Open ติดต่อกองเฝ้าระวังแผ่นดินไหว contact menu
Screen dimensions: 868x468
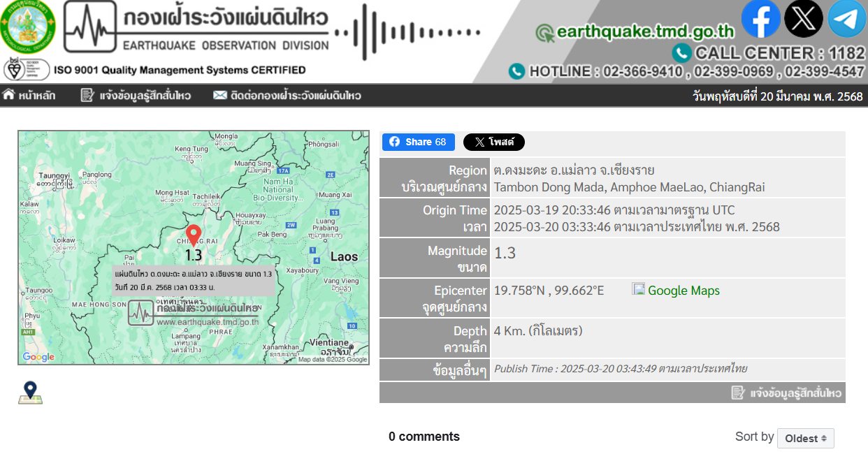pyautogui.click(x=287, y=96)
